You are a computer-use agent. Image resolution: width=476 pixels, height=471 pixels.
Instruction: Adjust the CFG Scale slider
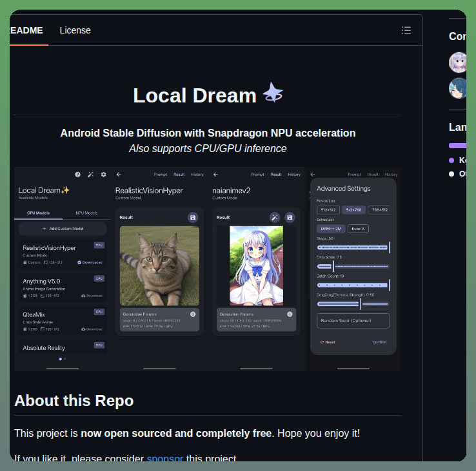[x=353, y=266]
